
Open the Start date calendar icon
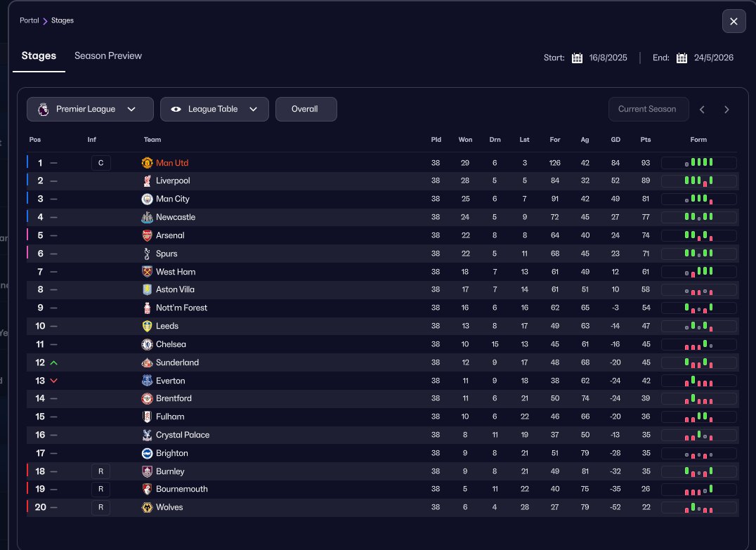pos(578,58)
